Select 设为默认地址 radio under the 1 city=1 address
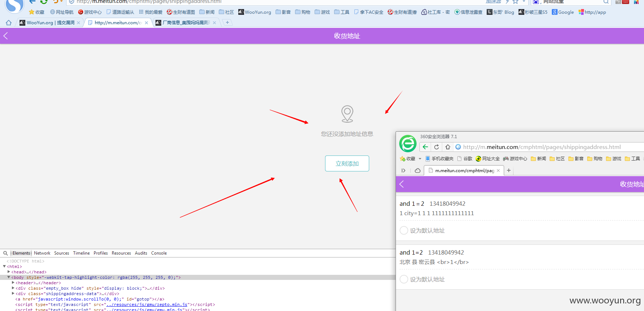 (404, 230)
